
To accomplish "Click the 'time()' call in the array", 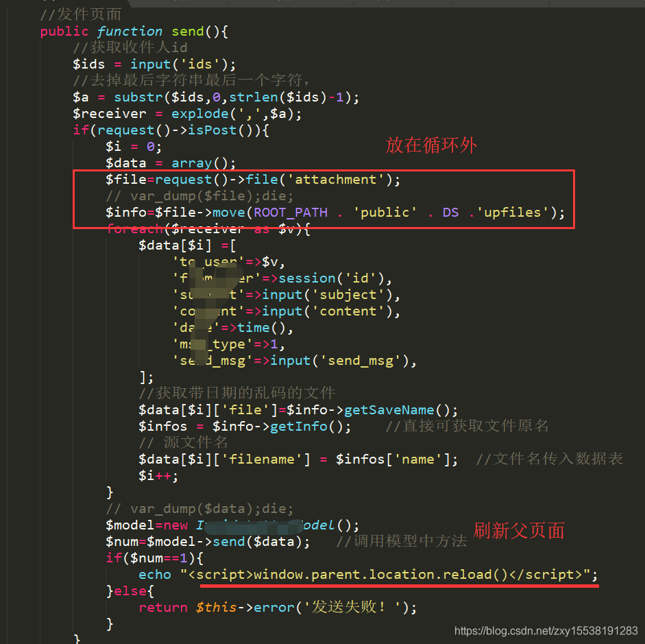I will [262, 328].
